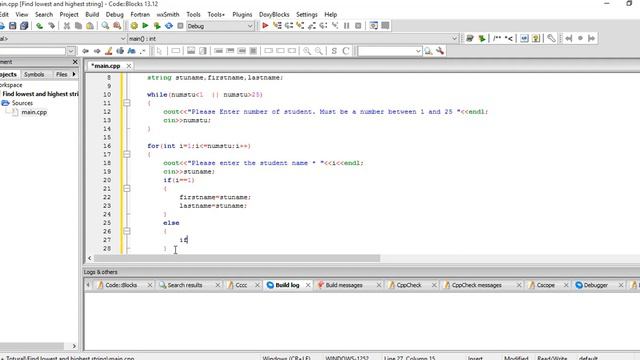Viewport: 640px width, 360px height.
Task: Run the DoxyBlocks doxywizard icon
Action: (470, 38)
